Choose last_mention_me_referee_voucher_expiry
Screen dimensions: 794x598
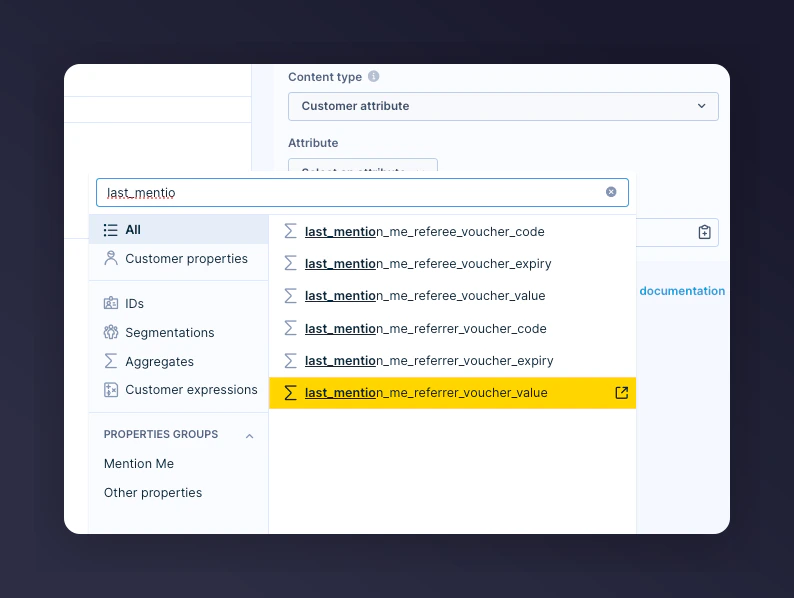[452, 263]
